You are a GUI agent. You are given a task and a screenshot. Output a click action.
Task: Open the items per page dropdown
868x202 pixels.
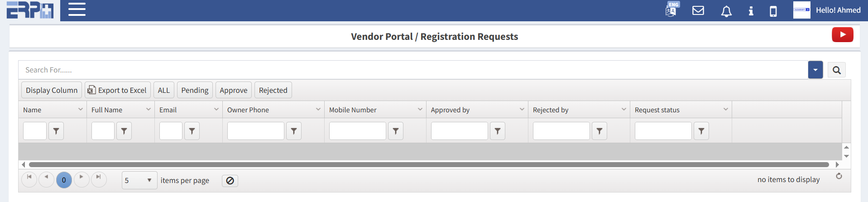click(139, 180)
